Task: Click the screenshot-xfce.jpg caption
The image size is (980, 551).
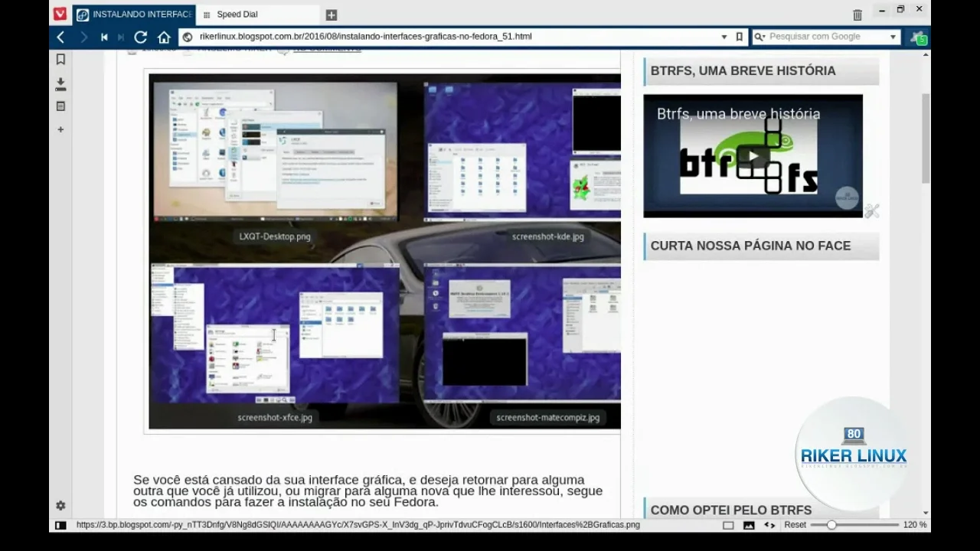Action: 275,417
